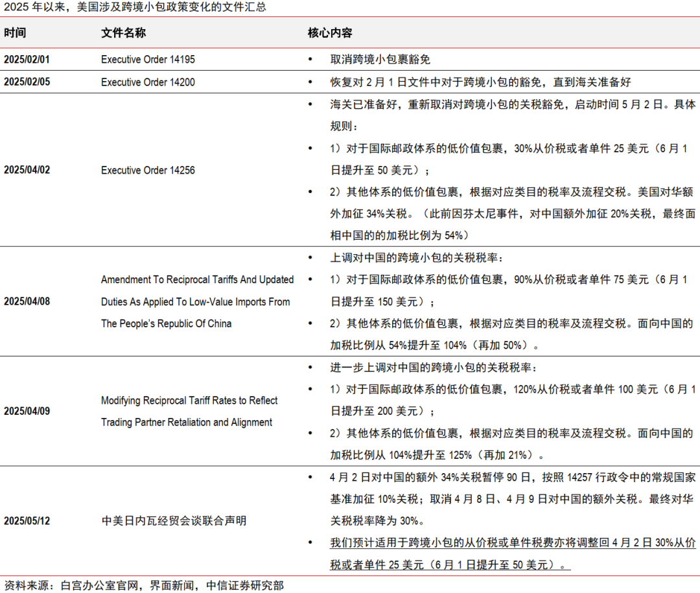
Task: Select the date cell 2025/02/05
Action: pos(27,82)
